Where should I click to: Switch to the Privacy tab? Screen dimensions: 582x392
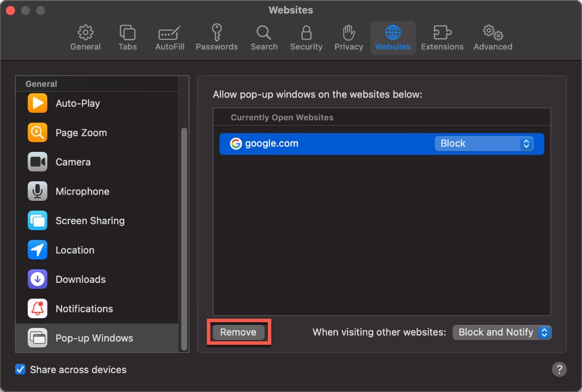click(x=348, y=37)
